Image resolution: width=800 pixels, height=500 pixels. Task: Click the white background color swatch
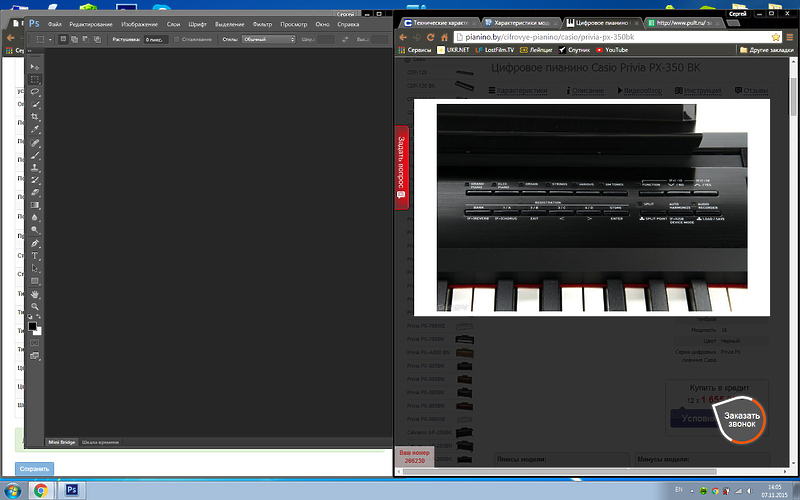coord(38,332)
